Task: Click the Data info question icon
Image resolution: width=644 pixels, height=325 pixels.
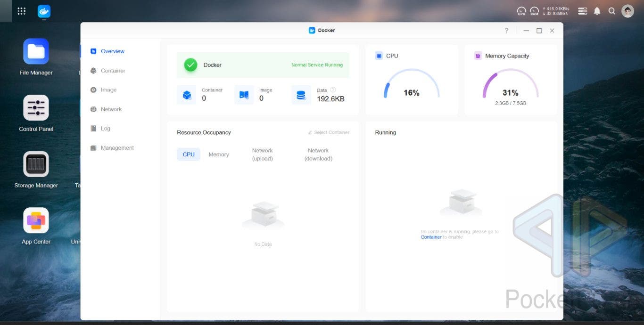Action: (x=333, y=89)
